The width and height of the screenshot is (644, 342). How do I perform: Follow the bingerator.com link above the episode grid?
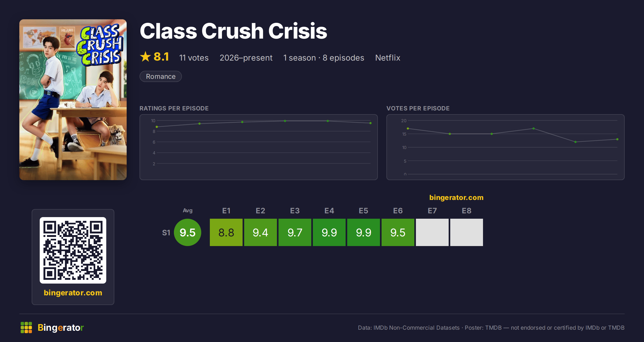point(456,198)
